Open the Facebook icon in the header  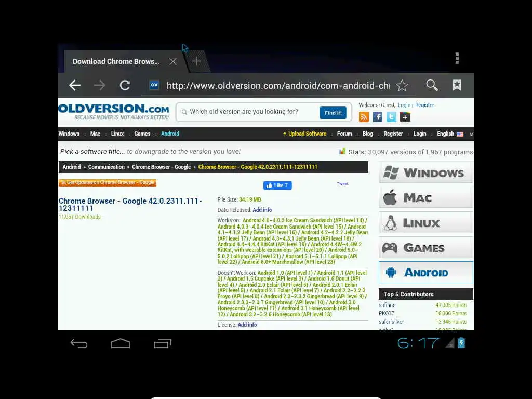tap(377, 117)
